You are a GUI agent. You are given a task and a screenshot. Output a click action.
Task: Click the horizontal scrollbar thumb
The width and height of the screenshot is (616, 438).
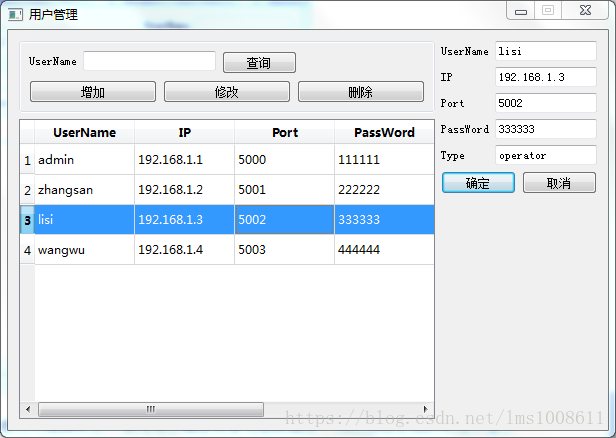click(151, 409)
